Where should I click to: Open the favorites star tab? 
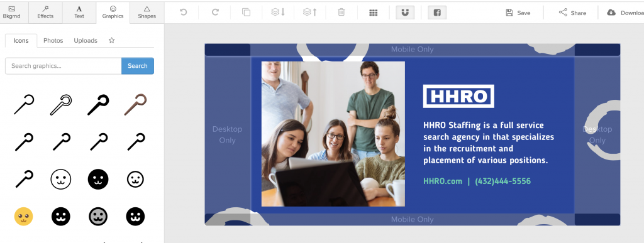pyautogui.click(x=112, y=40)
